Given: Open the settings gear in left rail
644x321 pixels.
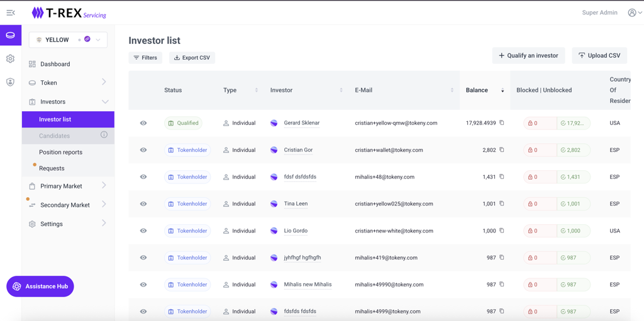Looking at the screenshot, I should point(11,58).
